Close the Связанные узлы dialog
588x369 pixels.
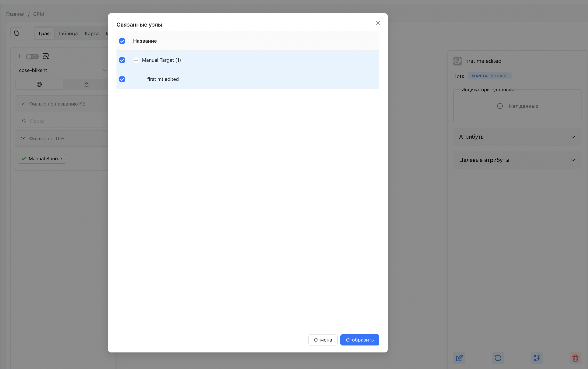pyautogui.click(x=378, y=23)
